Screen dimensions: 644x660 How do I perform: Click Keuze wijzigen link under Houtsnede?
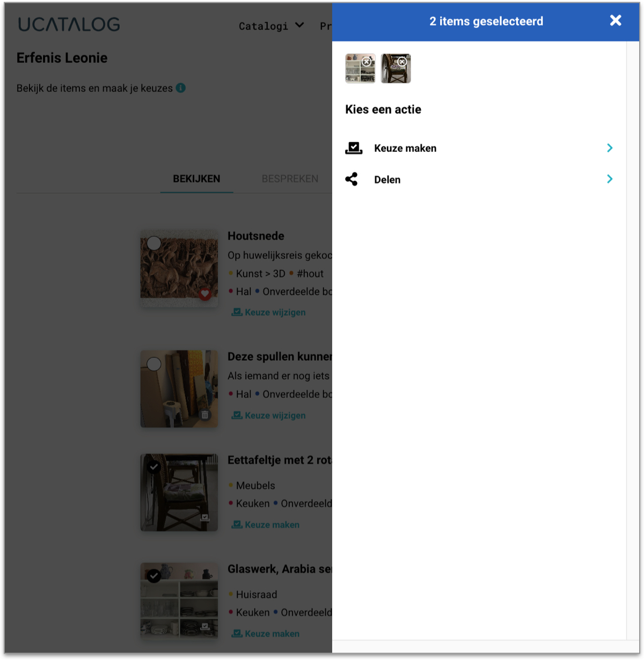[x=269, y=312]
